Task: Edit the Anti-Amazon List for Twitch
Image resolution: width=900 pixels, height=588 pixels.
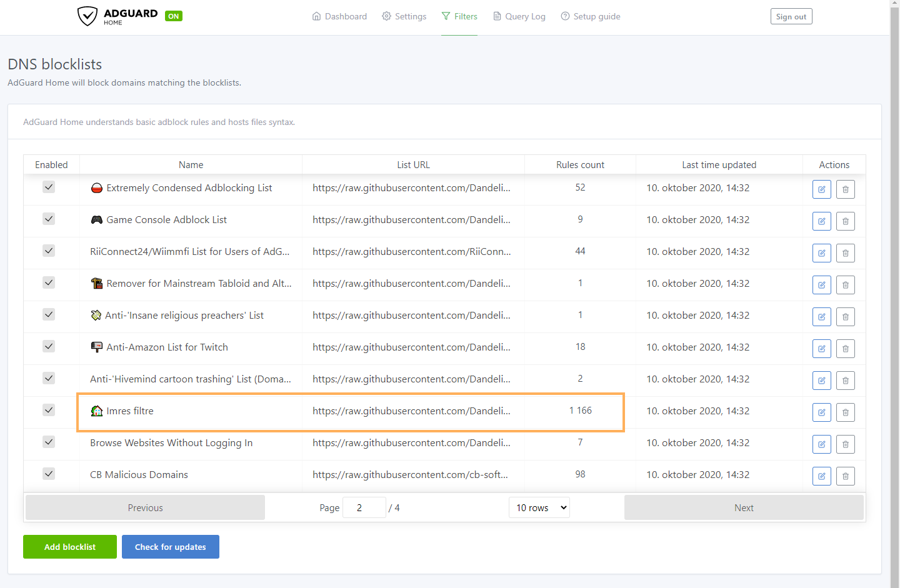Action: pos(822,349)
